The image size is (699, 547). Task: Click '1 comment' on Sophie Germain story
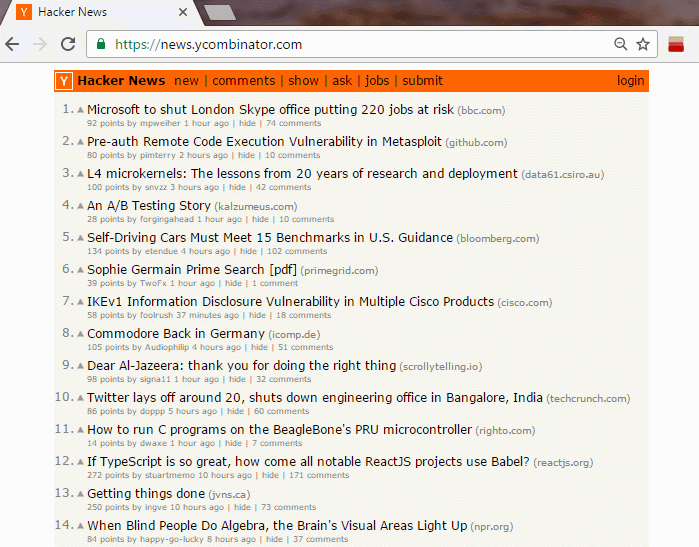[x=275, y=283]
